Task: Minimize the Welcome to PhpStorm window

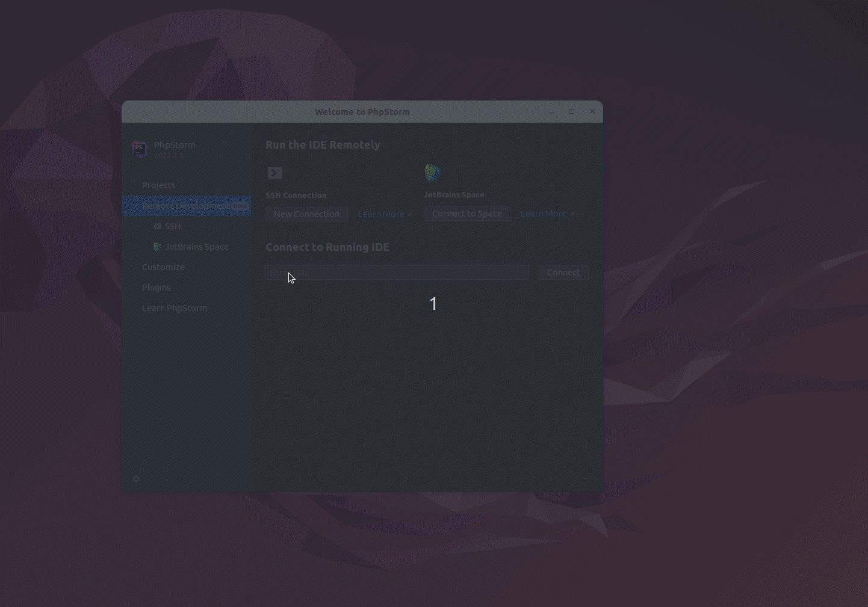Action: [551, 112]
